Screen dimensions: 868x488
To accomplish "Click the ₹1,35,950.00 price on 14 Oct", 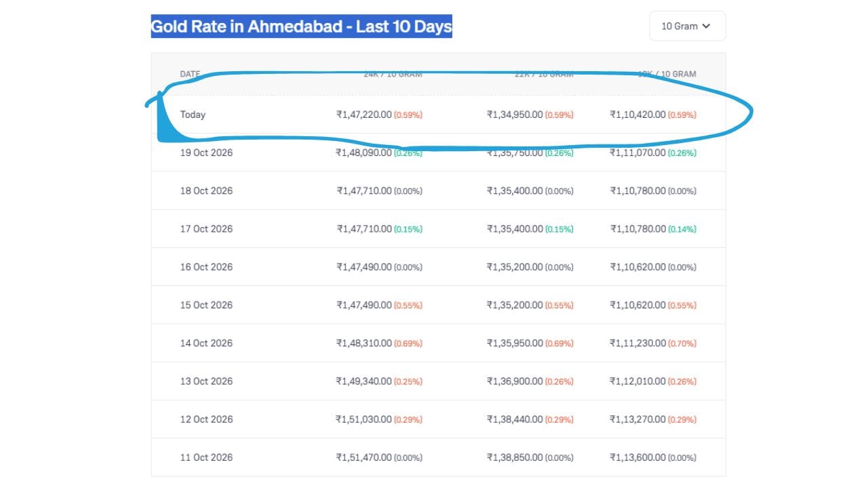I will tap(515, 343).
